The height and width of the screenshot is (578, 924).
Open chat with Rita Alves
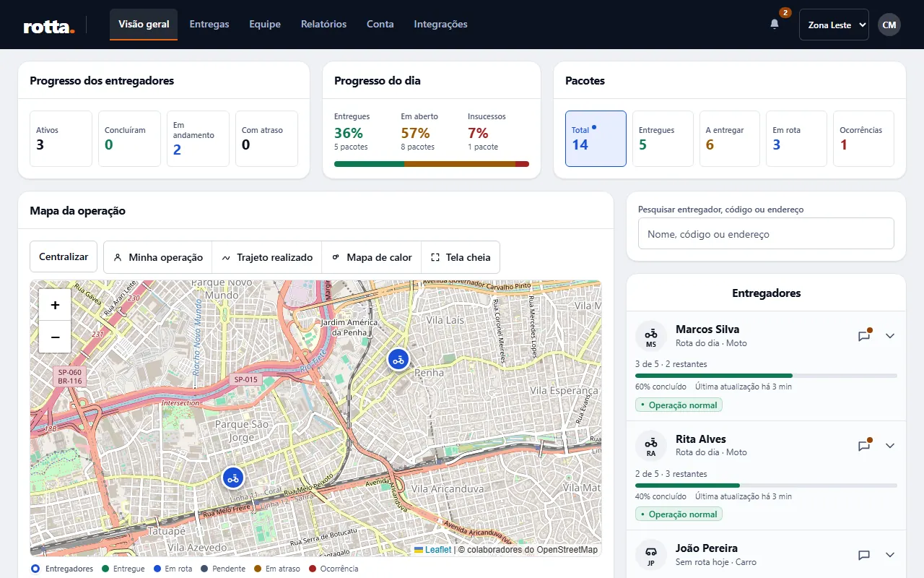point(864,446)
